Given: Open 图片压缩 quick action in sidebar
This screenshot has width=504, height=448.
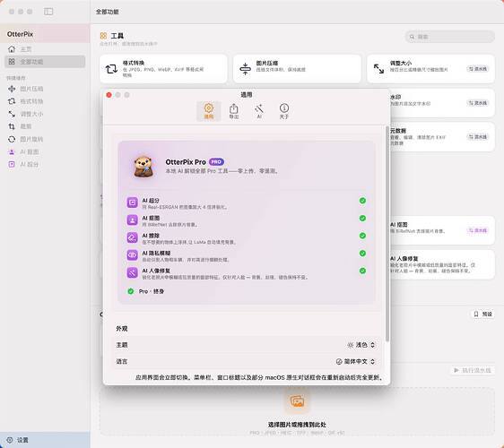Looking at the screenshot, I should click(x=45, y=89).
